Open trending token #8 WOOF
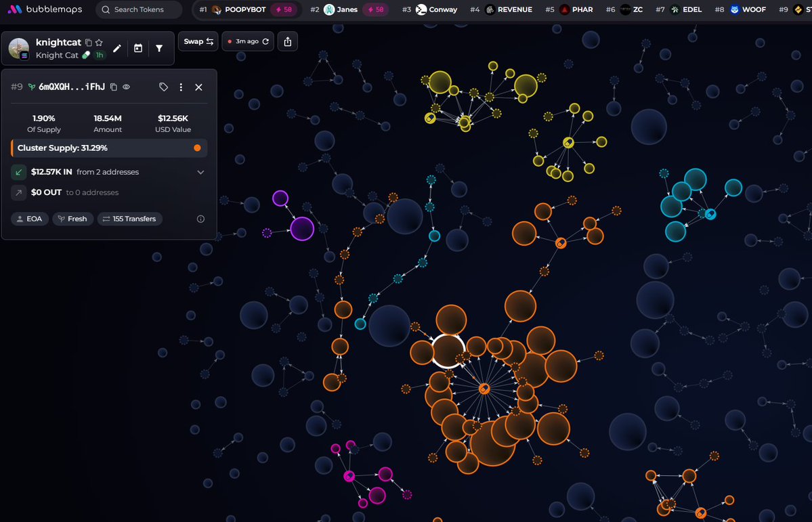Screen dimensions: 812x522 point(740,9)
